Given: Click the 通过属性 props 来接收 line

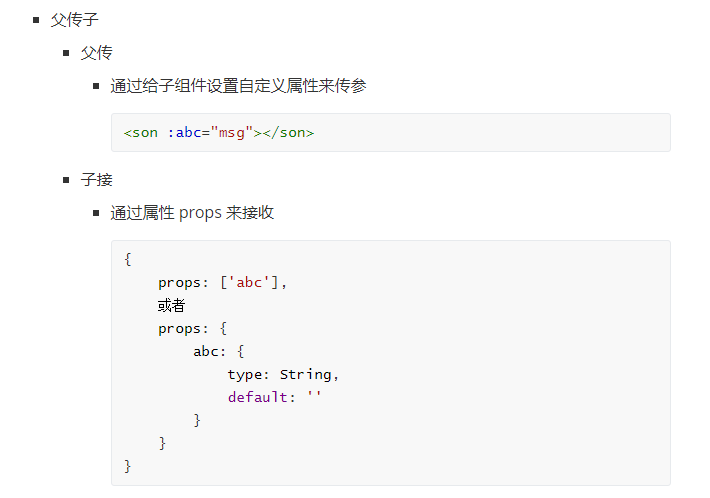Looking at the screenshot, I should point(192,213).
